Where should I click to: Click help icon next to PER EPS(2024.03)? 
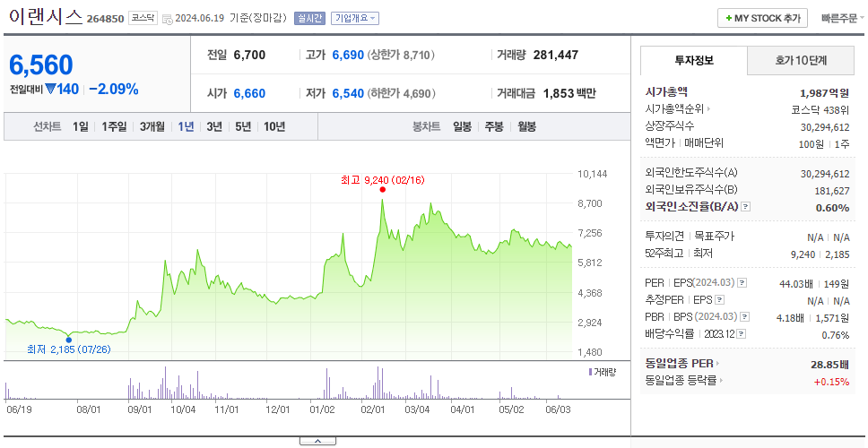click(742, 282)
